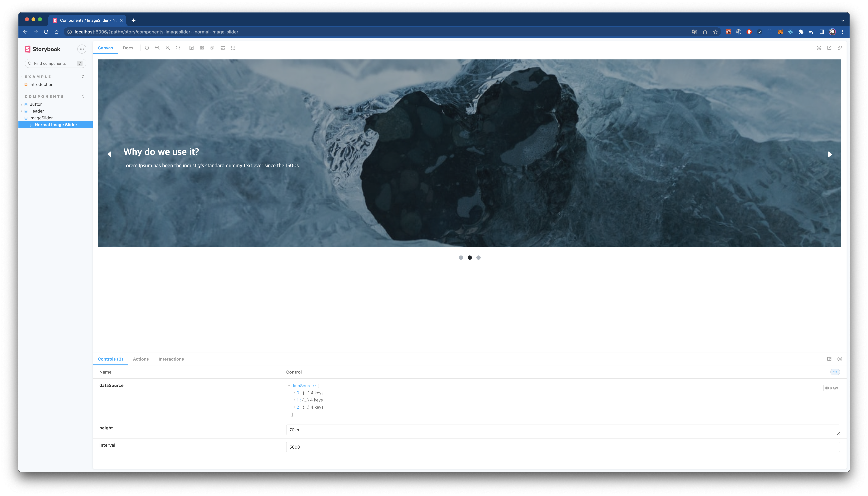Reset canvas zoom level
This screenshot has width=868, height=496.
[178, 48]
